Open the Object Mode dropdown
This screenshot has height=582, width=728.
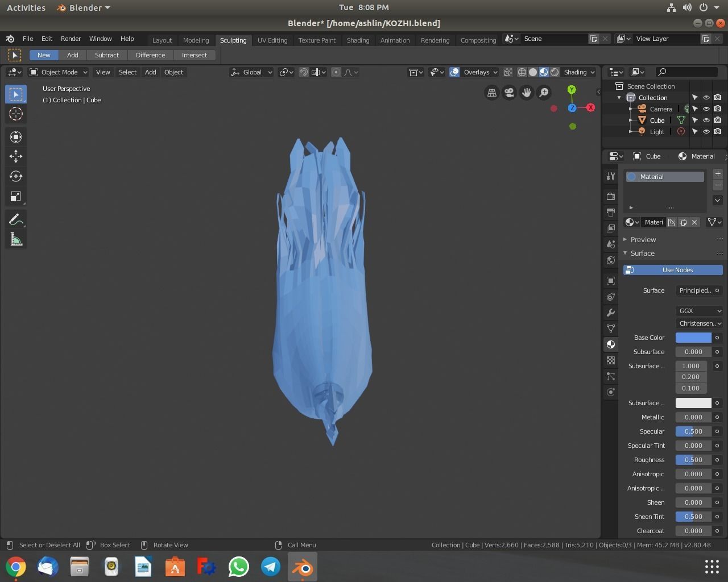tap(58, 72)
